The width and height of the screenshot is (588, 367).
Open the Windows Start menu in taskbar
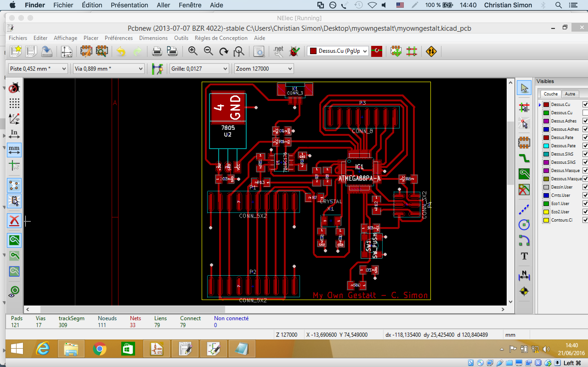coord(17,349)
